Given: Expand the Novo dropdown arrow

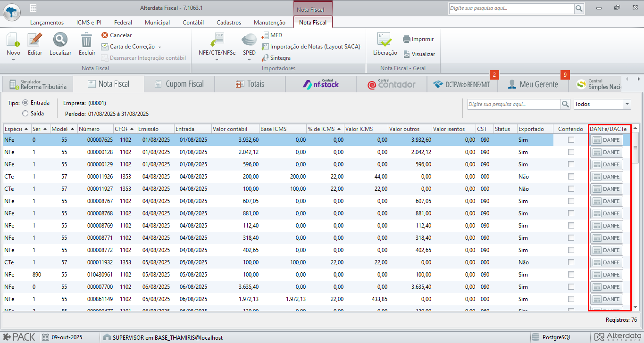Looking at the screenshot, I should pos(13,60).
